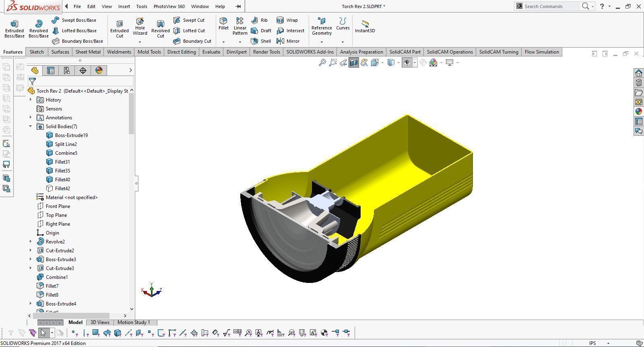Open the DisplayManager tab
644x347 pixels.
tap(99, 71)
